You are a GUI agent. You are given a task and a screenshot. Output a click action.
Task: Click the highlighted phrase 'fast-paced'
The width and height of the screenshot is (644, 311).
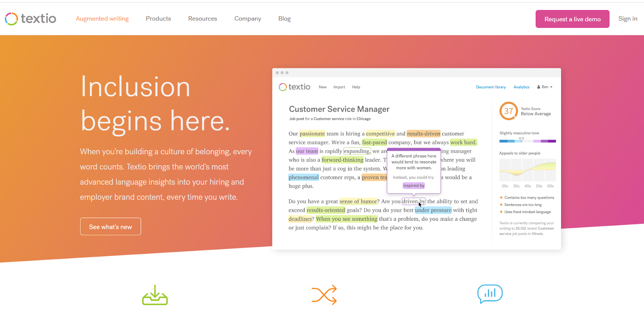pos(374,142)
